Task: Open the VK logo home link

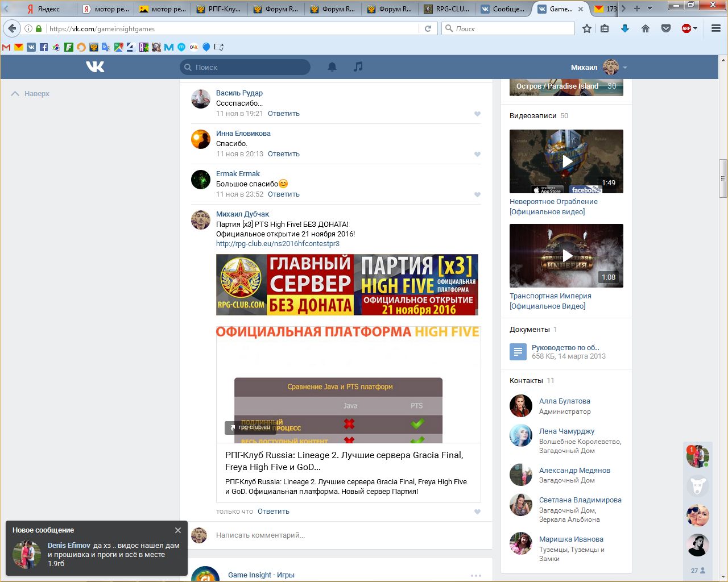Action: tap(95, 67)
